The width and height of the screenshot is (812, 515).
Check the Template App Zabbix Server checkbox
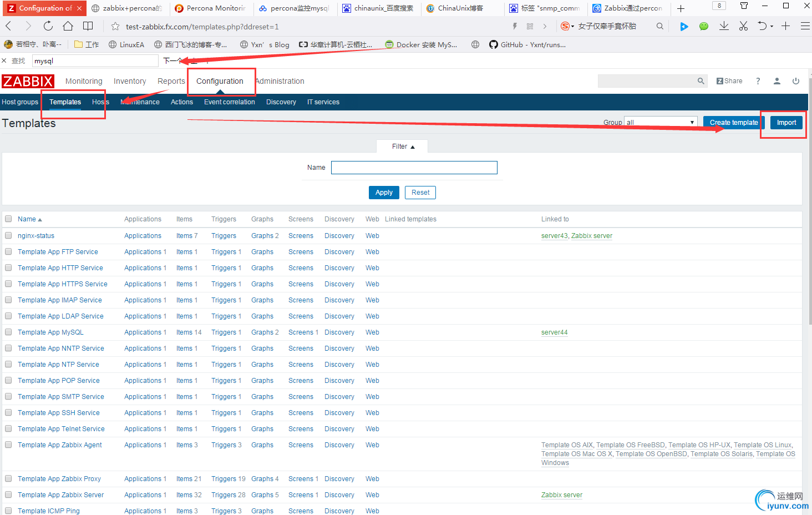[8, 494]
